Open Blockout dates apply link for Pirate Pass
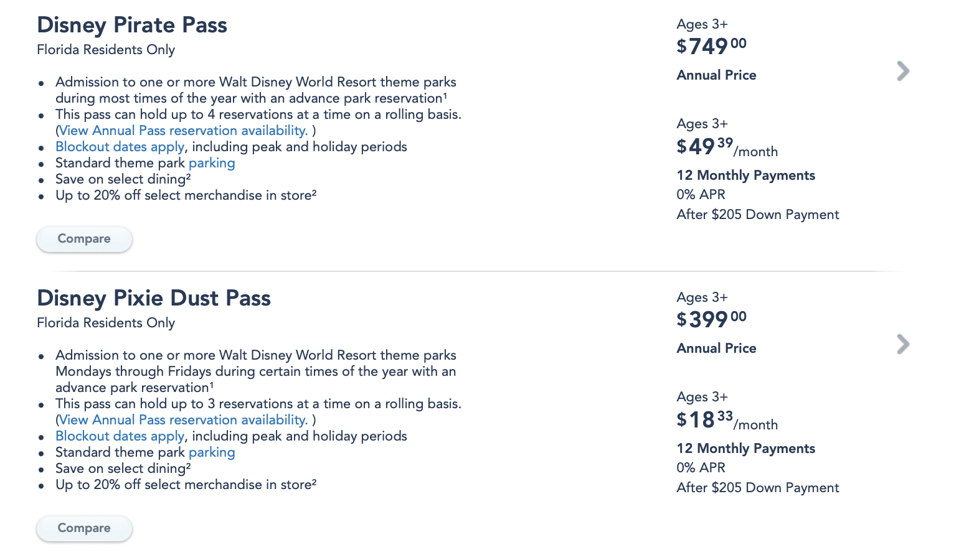This screenshot has width=969, height=560. (x=120, y=147)
